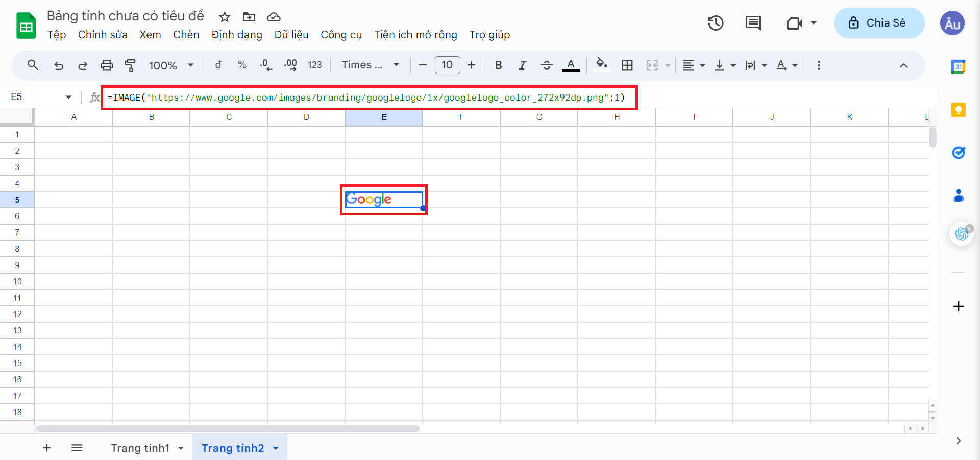Viewport: 980px width, 460px height.
Task: Add a new sheet
Action: tap(46, 448)
